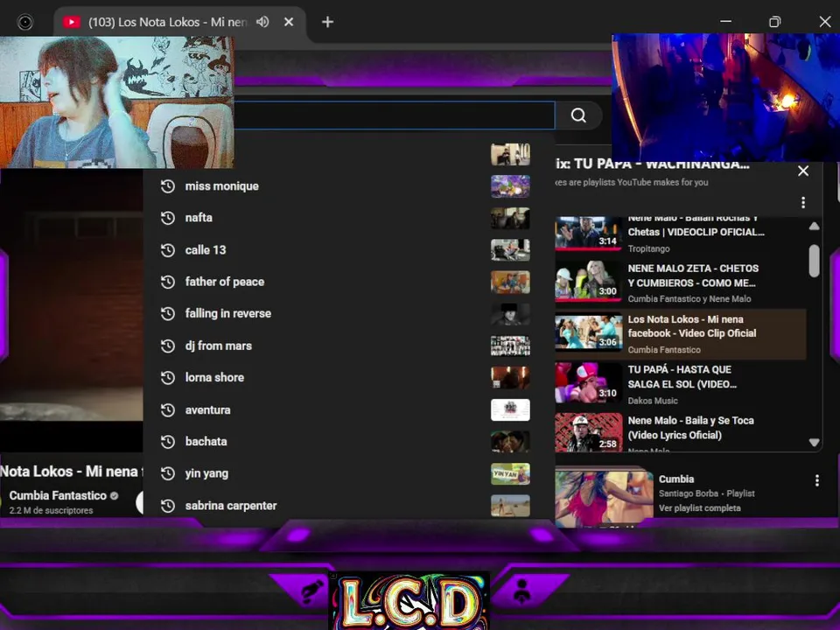Click the YouTube favicon on the tab
Viewport: 840px width, 630px height.
(71, 22)
